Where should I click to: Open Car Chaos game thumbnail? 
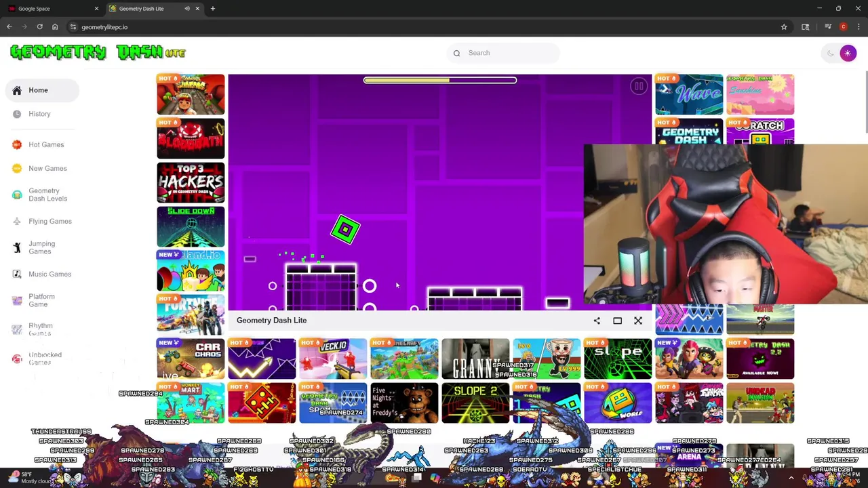coord(191,359)
